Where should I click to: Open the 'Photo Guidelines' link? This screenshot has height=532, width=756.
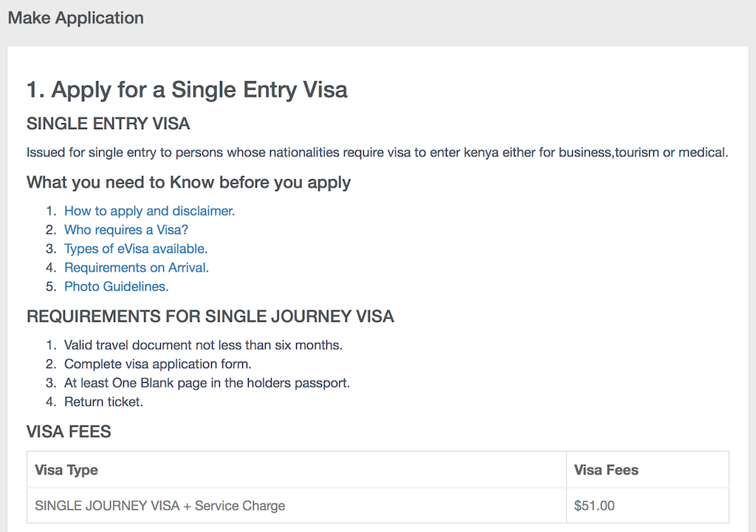click(x=117, y=286)
